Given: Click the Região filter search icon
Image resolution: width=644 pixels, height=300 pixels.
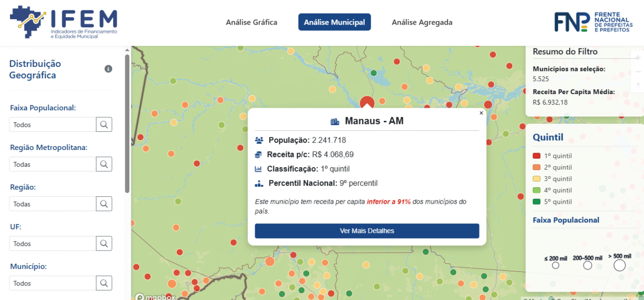Looking at the screenshot, I should point(104,204).
